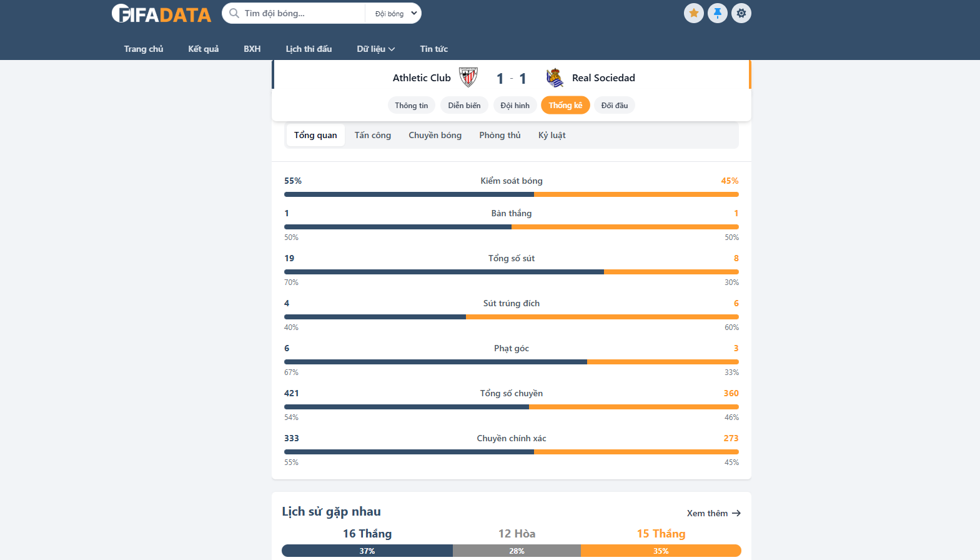Show the Diễn biến match timeline
980x560 pixels.
pyautogui.click(x=464, y=106)
